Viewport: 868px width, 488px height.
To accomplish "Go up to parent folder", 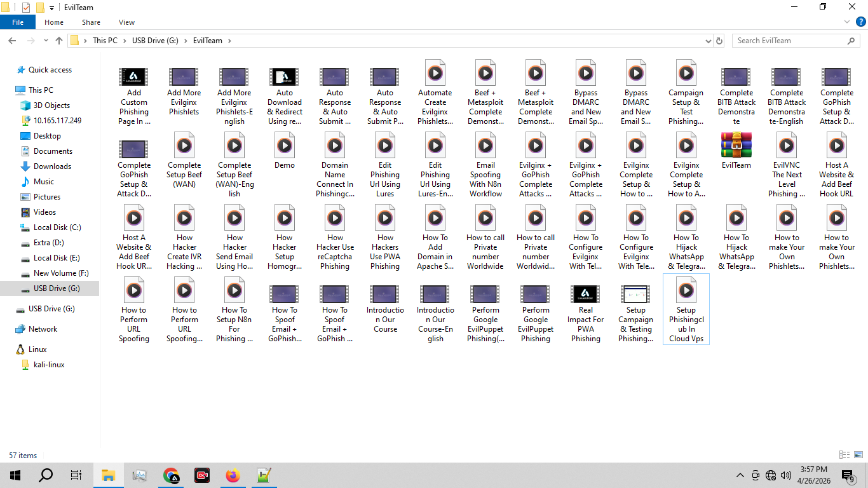I will coord(59,41).
